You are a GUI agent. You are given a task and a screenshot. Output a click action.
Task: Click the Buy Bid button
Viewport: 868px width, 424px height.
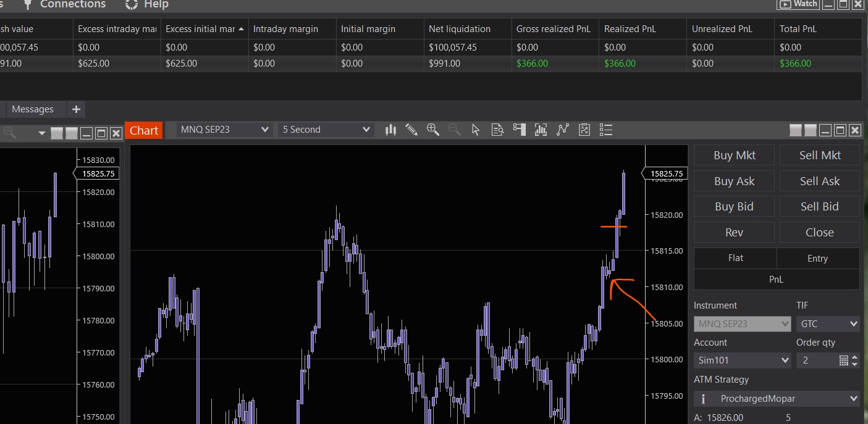coord(734,207)
